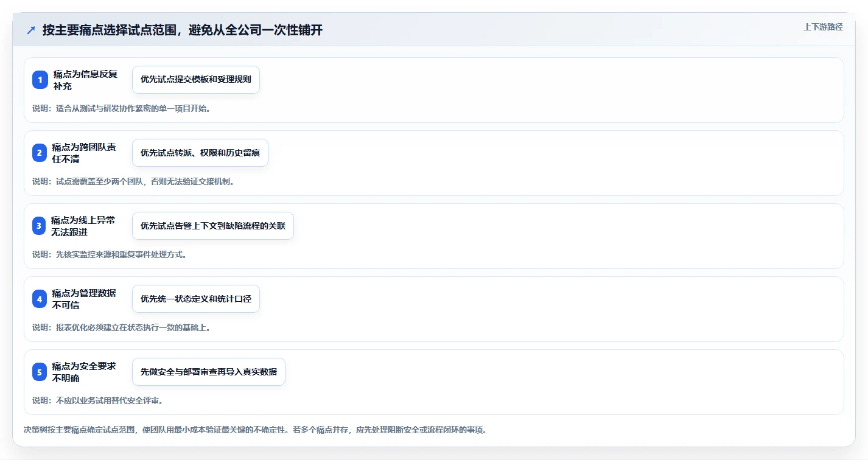Select step number 4 badge
Viewport: 868px width, 460px height.
click(40, 299)
